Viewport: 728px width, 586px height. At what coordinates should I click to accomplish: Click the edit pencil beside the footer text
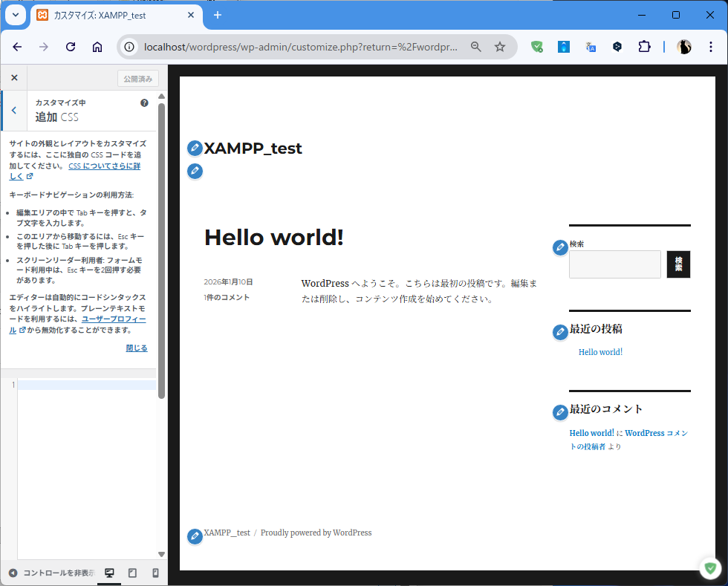[x=195, y=535]
